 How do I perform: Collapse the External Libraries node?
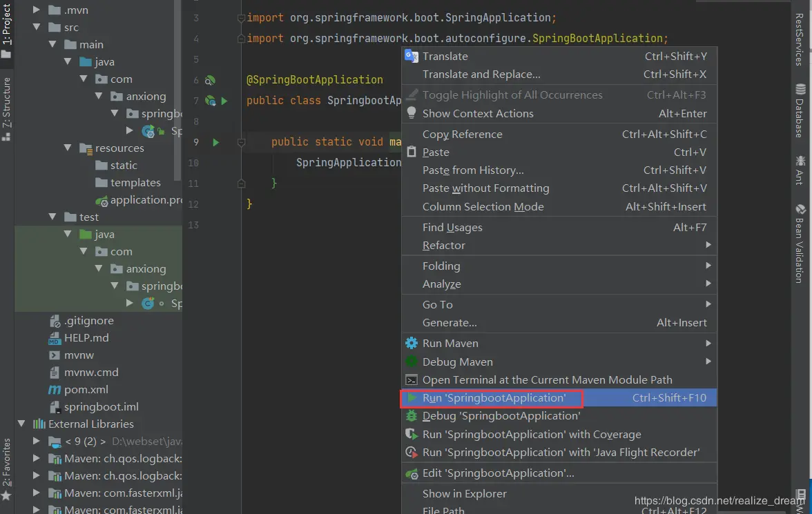coord(21,424)
